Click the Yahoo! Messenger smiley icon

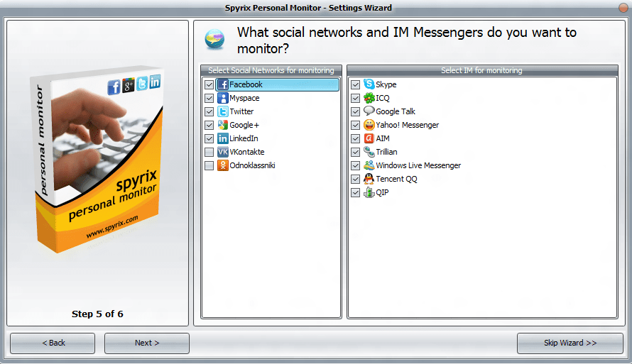click(x=369, y=125)
